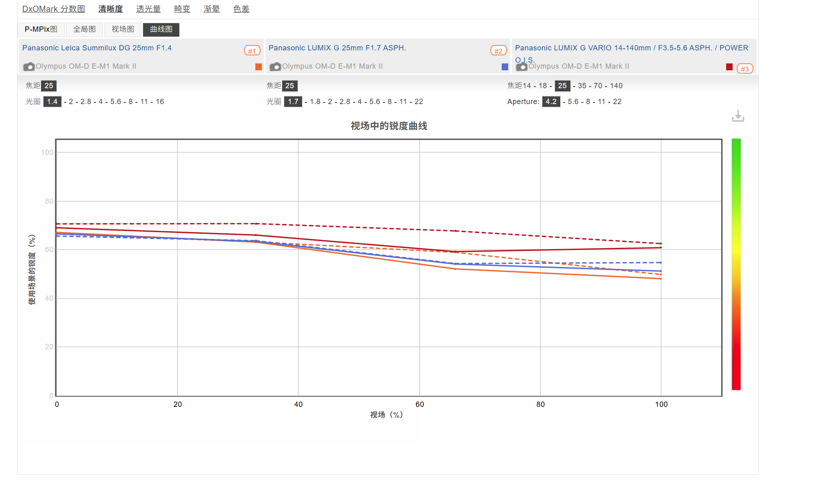Open Panasonic LUMIX G VARIO 14-140mm link
The width and height of the screenshot is (816, 504).
631,54
